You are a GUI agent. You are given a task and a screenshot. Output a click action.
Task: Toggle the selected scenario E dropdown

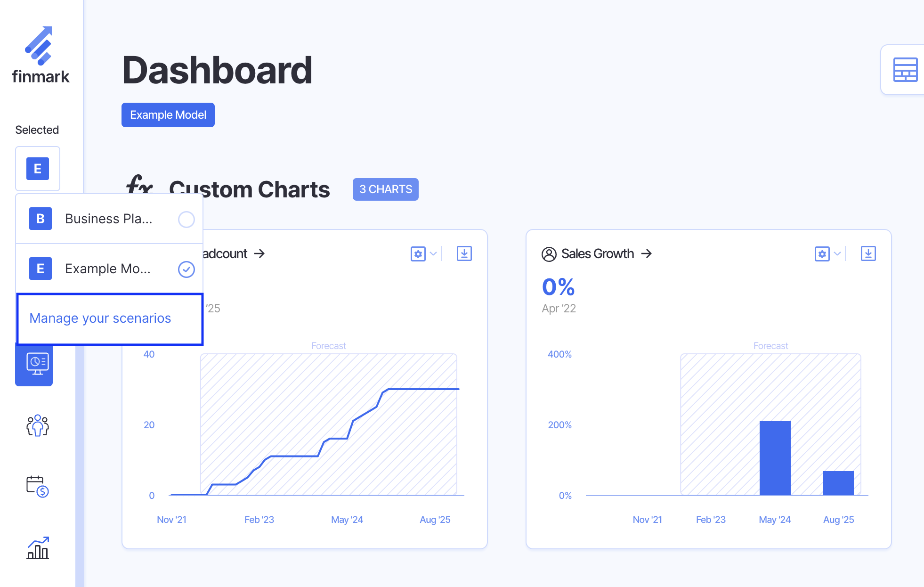(38, 169)
